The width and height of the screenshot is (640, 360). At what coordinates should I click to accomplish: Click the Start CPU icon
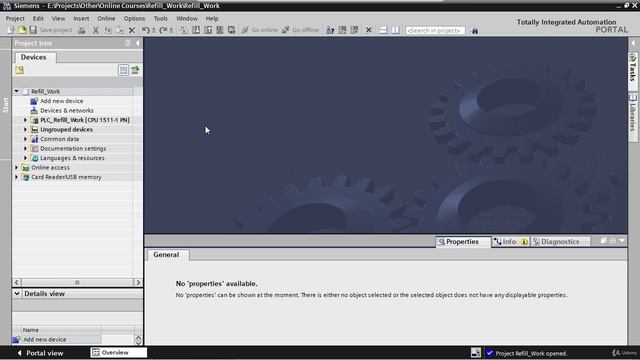pos(342,30)
